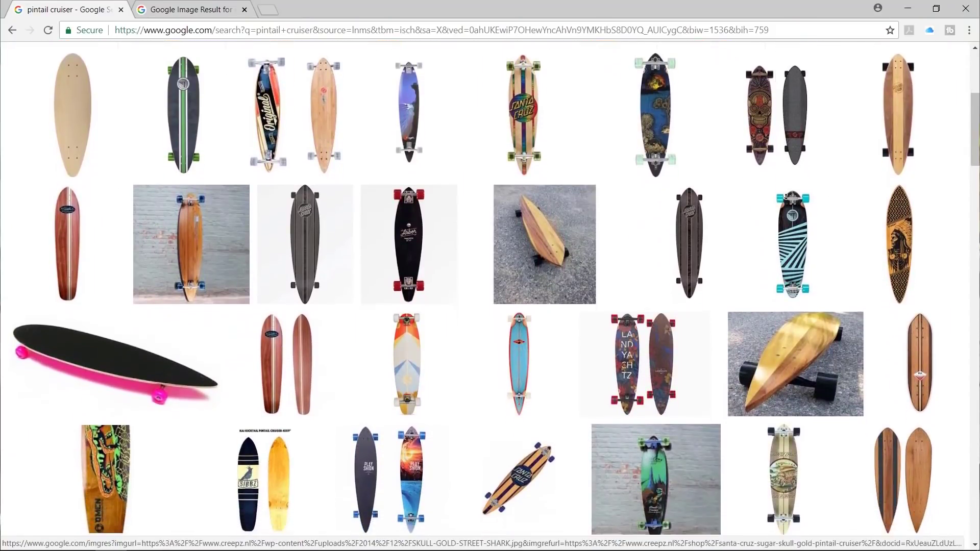Open a new tab with the new tab button
980x551 pixels.
pos(268,10)
